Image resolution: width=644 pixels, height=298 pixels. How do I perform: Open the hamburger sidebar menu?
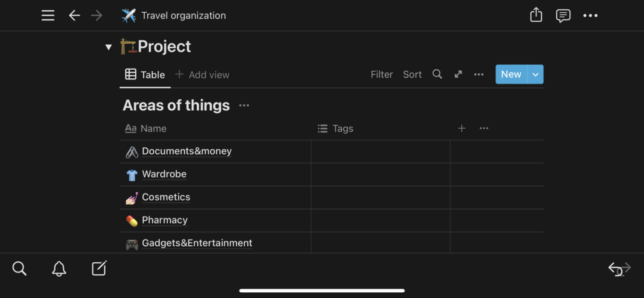(x=48, y=15)
